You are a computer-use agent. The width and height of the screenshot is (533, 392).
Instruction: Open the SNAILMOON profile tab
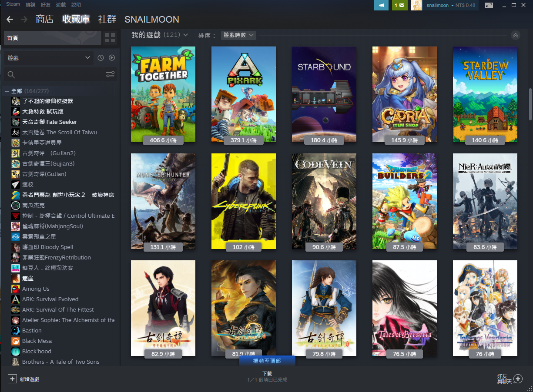[152, 20]
